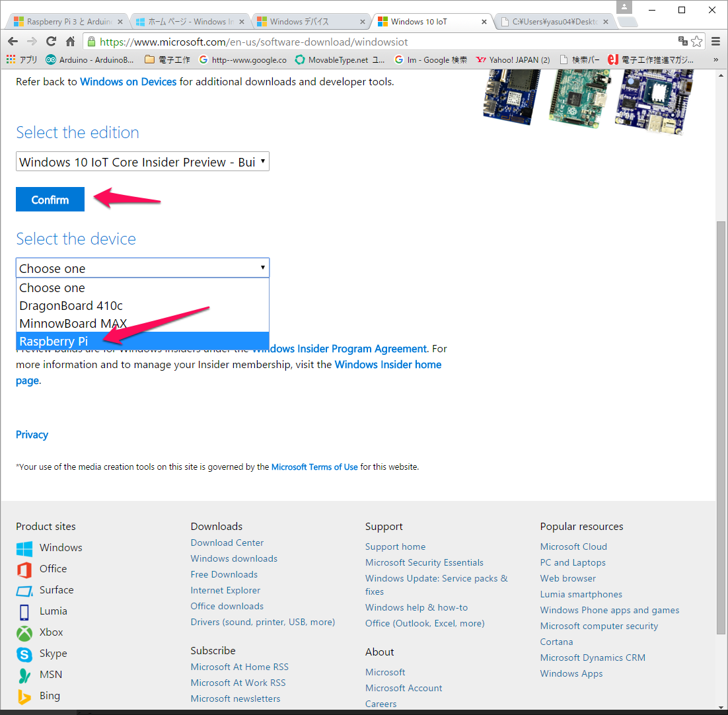This screenshot has width=728, height=715.
Task: Open the Chrome user profile button
Action: pos(624,7)
